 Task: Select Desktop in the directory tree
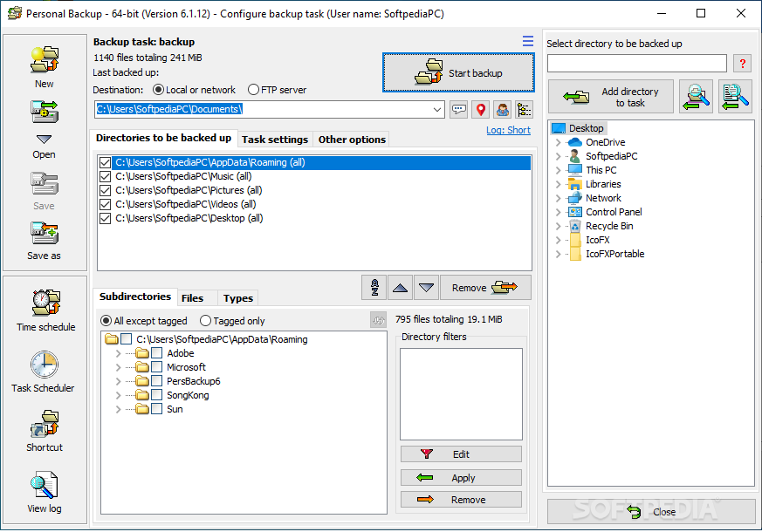click(586, 128)
